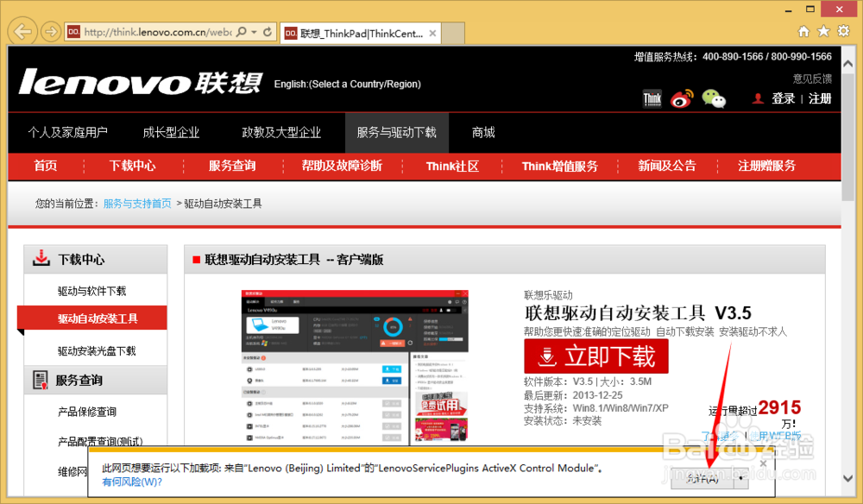Open the 政教及大型企业 menu
This screenshot has height=504, width=863.
click(281, 132)
